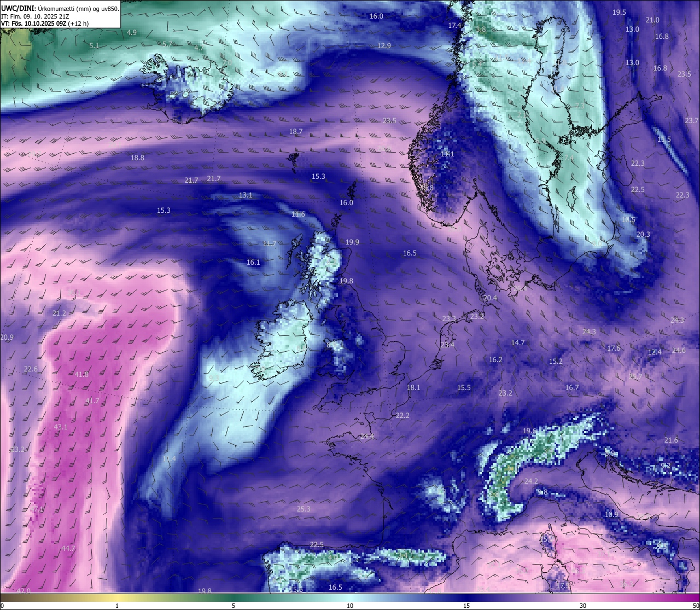Select the 23.4 value label

tap(447, 345)
